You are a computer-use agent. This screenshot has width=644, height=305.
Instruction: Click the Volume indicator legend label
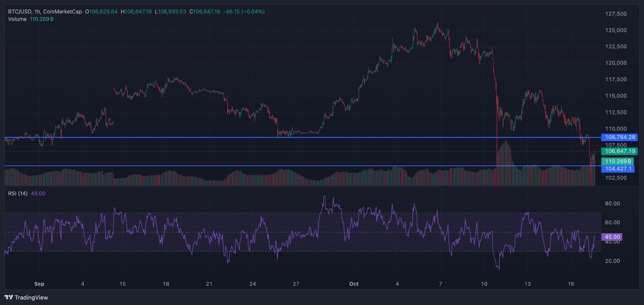pos(17,19)
